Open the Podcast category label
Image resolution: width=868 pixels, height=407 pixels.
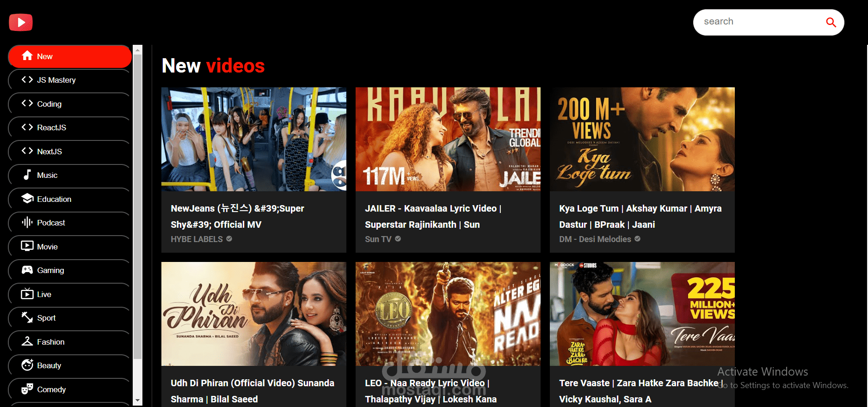coord(51,223)
